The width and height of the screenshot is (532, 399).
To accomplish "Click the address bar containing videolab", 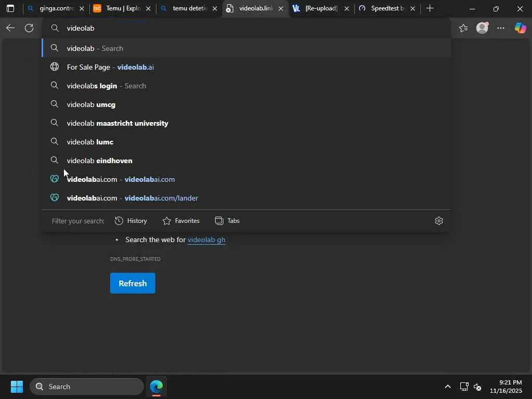I will [x=246, y=28].
